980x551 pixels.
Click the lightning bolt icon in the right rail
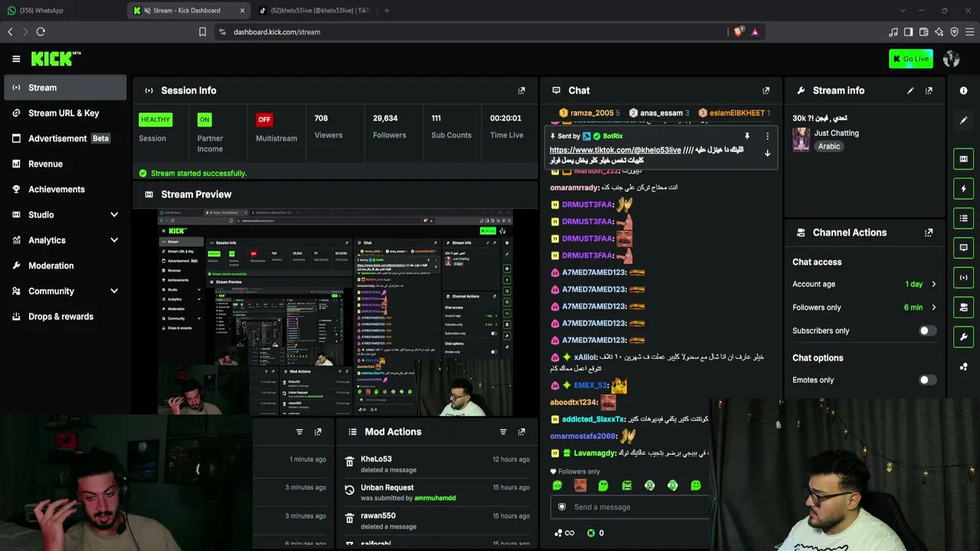(x=963, y=188)
